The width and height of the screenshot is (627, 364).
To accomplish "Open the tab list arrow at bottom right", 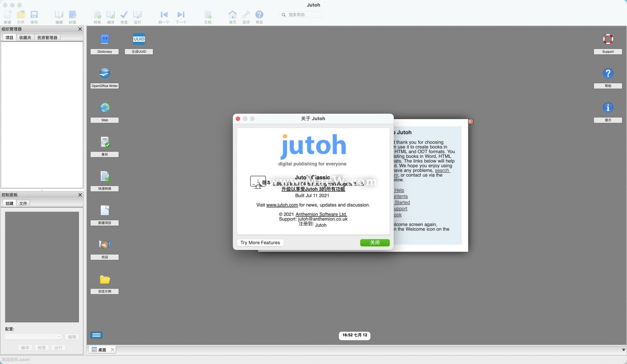I will tap(623, 350).
